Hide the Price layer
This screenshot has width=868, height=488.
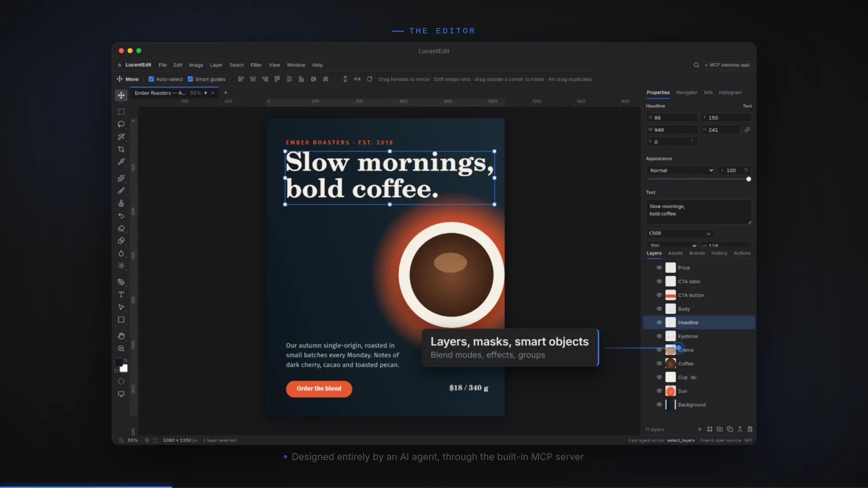(659, 268)
